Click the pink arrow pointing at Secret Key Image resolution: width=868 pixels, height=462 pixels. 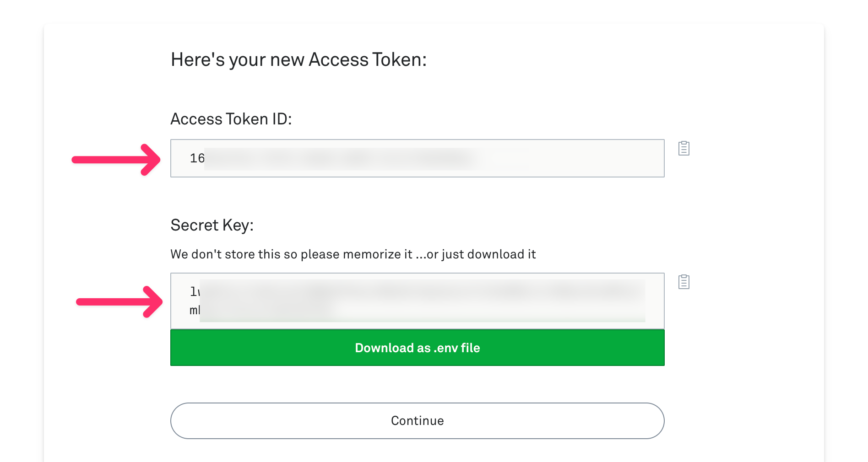click(119, 301)
